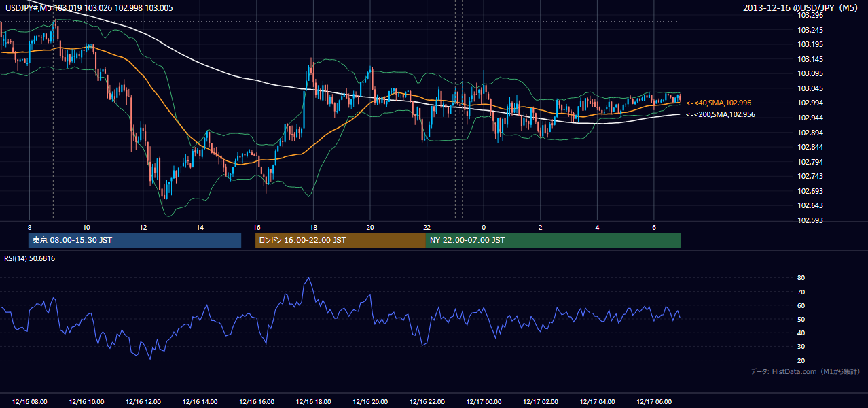The width and height of the screenshot is (868, 408).
Task: Click RSI scale value 50
Action: (x=801, y=320)
